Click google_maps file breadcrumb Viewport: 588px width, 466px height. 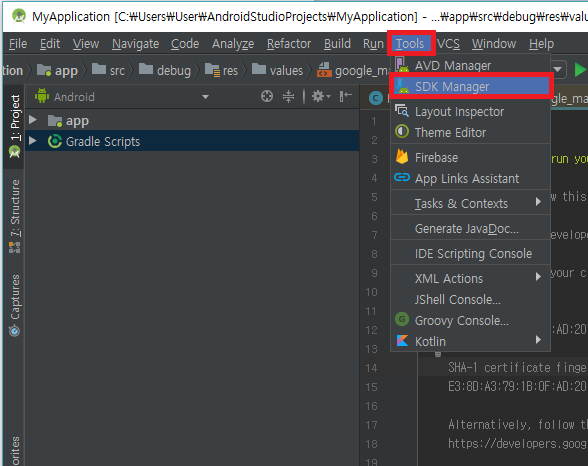(x=353, y=70)
